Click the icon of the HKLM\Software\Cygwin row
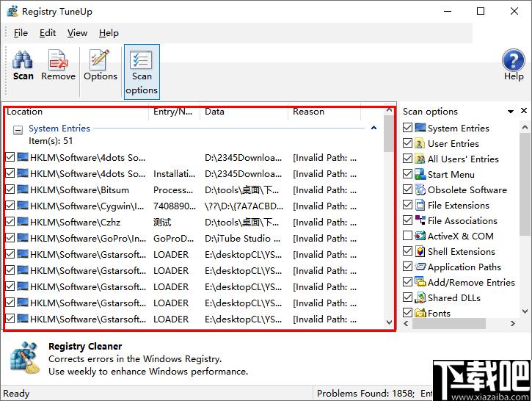Screen dimensions: 532x401 coord(23,206)
